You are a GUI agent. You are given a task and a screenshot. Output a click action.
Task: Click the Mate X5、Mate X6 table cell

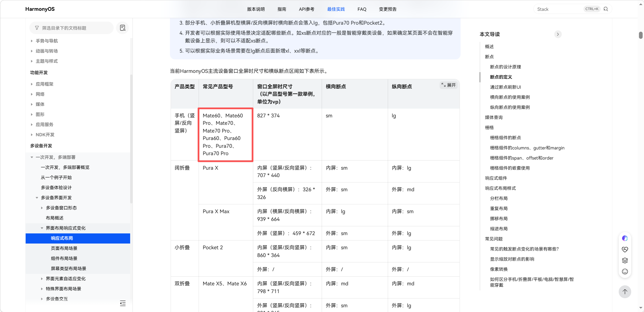(x=226, y=294)
